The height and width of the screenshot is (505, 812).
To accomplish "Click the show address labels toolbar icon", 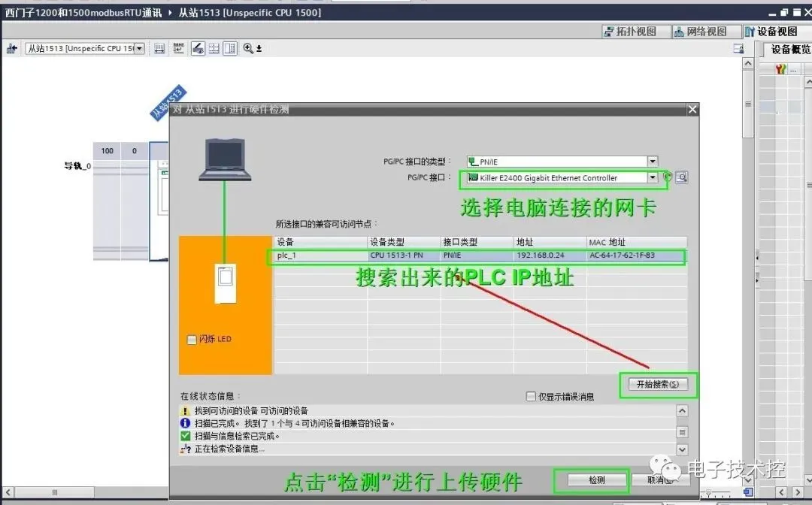I will [159, 49].
